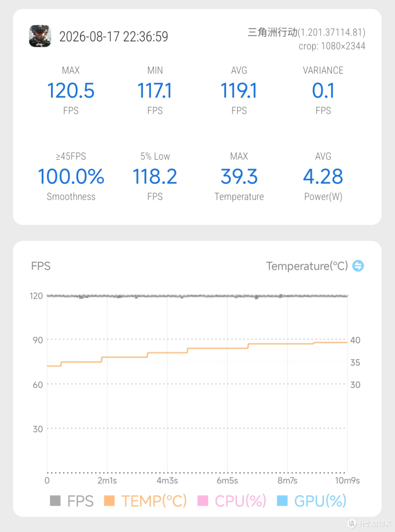Select the MIN FPS value 117.1

click(x=155, y=91)
